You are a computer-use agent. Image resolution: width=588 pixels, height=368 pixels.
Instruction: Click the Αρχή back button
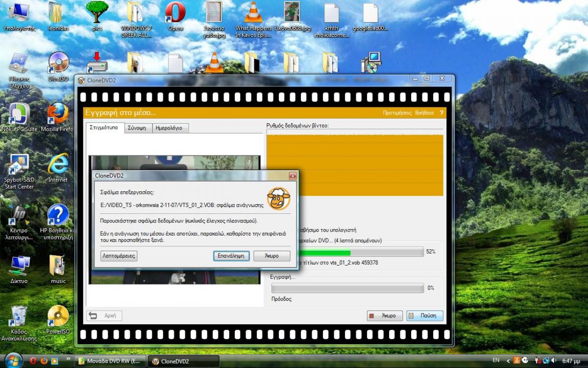pos(104,315)
